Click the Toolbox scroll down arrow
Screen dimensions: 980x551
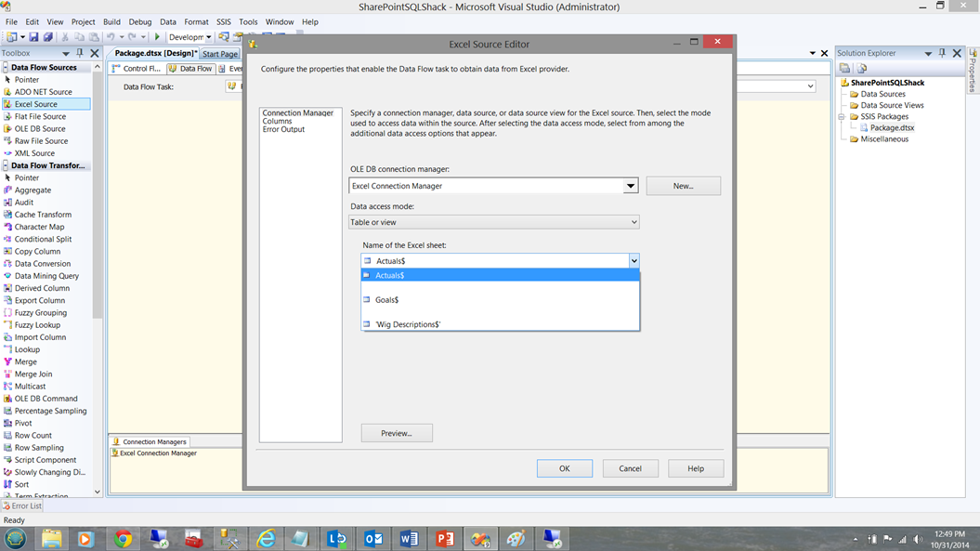(x=97, y=492)
